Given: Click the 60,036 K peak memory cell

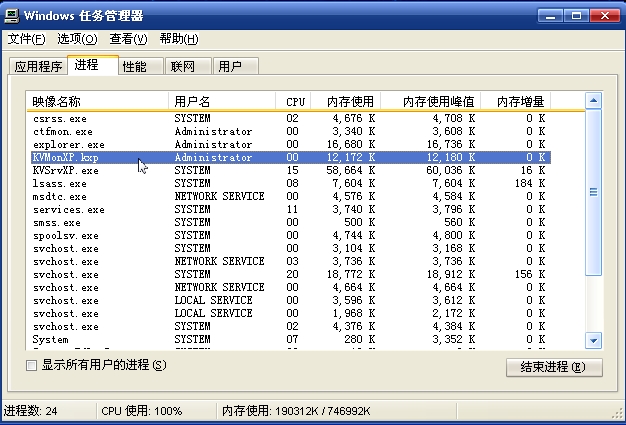Looking at the screenshot, I should [x=451, y=170].
